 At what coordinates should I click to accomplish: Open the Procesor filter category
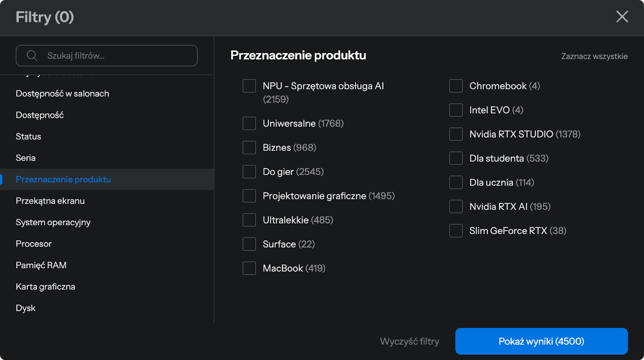(34, 244)
